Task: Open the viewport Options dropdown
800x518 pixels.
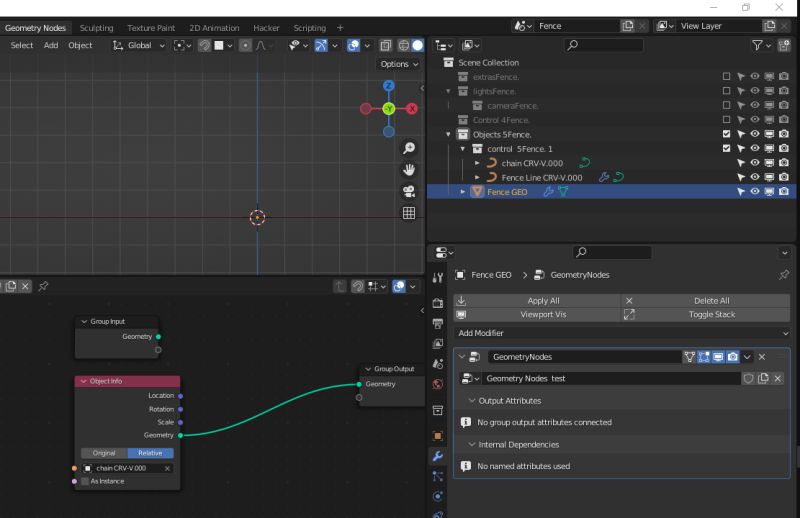Action: [x=399, y=64]
